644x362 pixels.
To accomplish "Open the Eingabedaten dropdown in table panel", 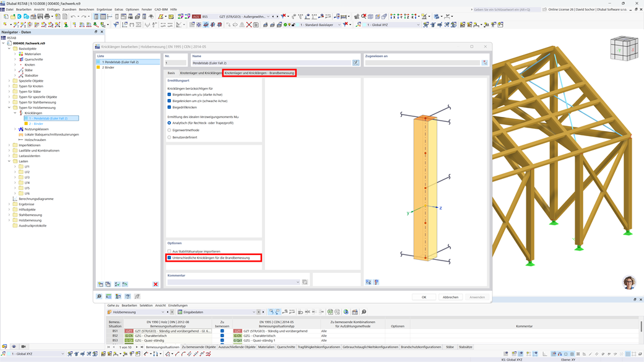I will [x=253, y=312].
